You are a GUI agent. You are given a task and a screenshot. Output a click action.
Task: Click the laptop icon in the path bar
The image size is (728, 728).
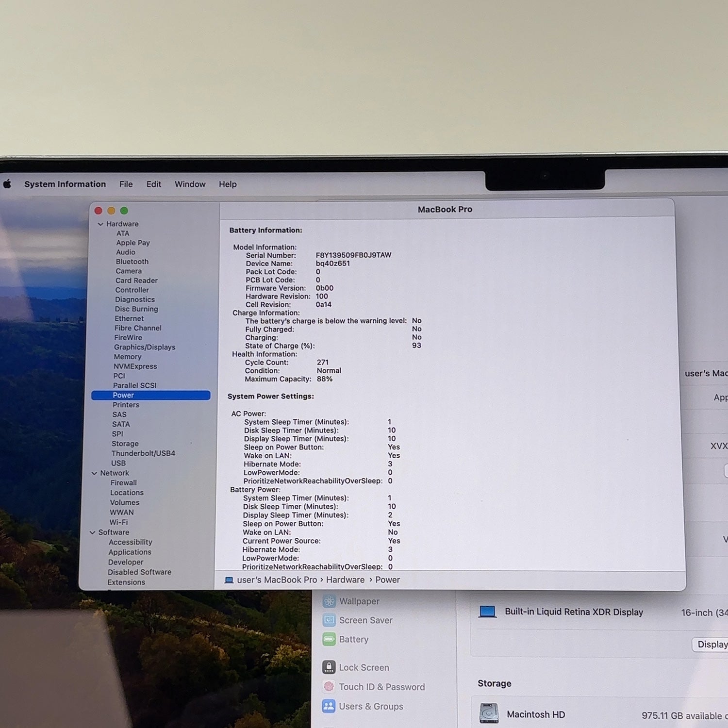(x=229, y=580)
